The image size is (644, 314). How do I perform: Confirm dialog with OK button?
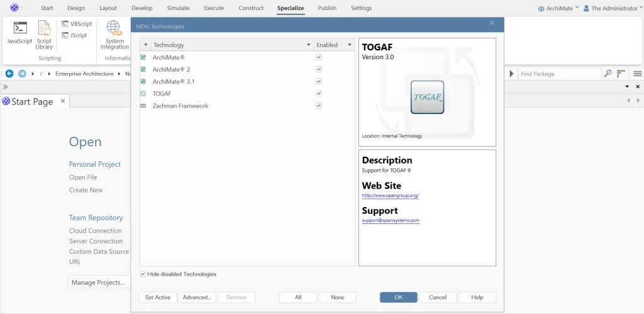[x=398, y=297]
